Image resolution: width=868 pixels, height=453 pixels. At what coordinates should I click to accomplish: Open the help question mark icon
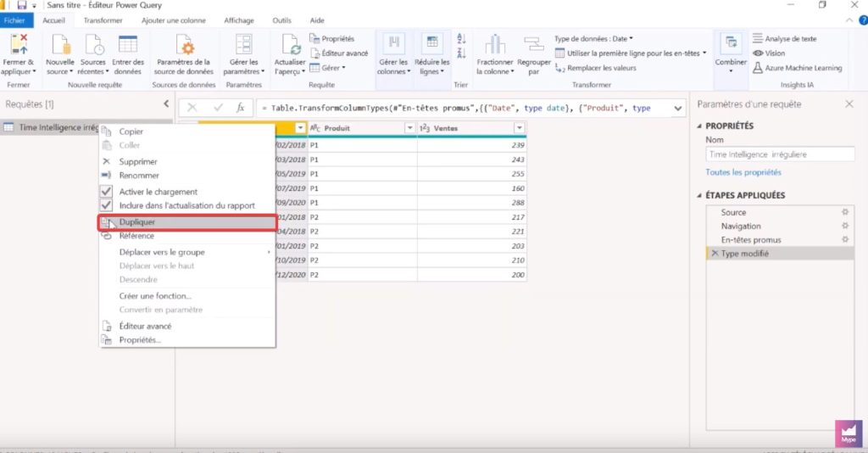coord(863,20)
